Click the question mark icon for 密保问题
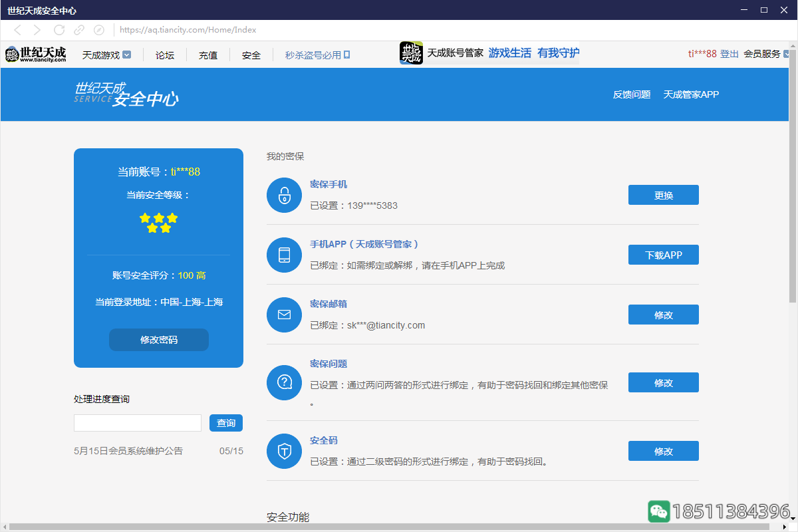Screen dimensions: 798x532 click(284, 382)
